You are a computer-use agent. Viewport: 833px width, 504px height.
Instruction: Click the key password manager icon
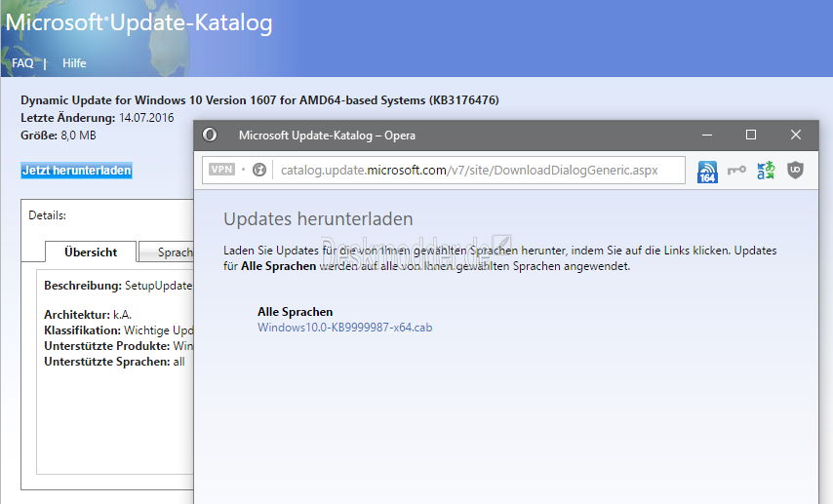coord(736,170)
